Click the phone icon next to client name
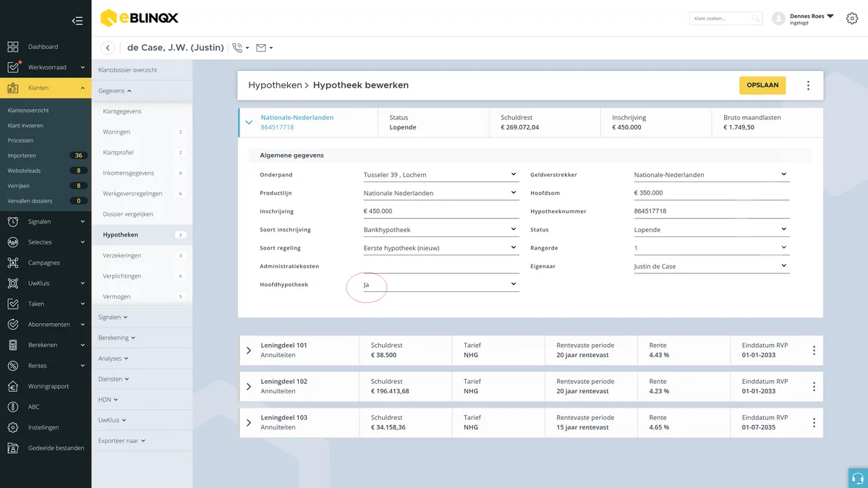Image resolution: width=868 pixels, height=488 pixels. tap(237, 48)
